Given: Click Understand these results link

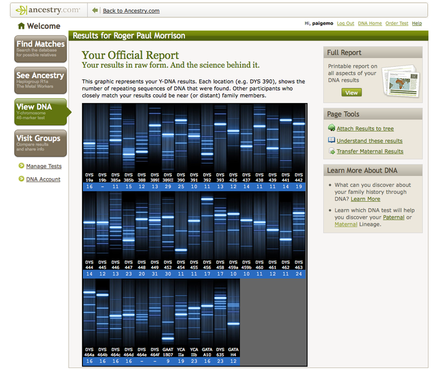Looking at the screenshot, I should pos(369,141).
